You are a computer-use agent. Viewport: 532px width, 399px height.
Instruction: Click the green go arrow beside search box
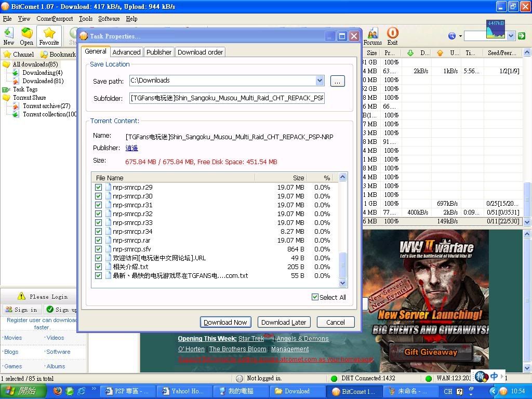click(522, 36)
